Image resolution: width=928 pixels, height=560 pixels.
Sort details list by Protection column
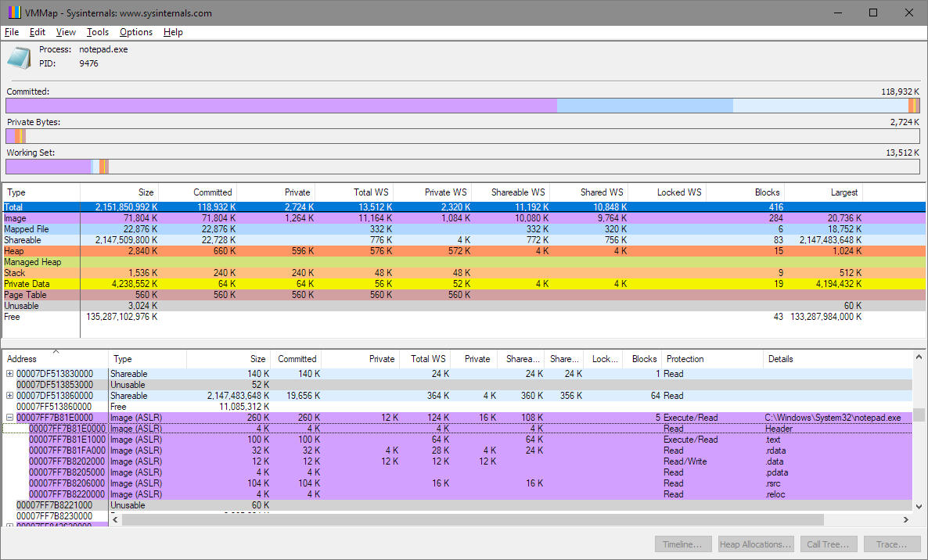[x=712, y=359]
